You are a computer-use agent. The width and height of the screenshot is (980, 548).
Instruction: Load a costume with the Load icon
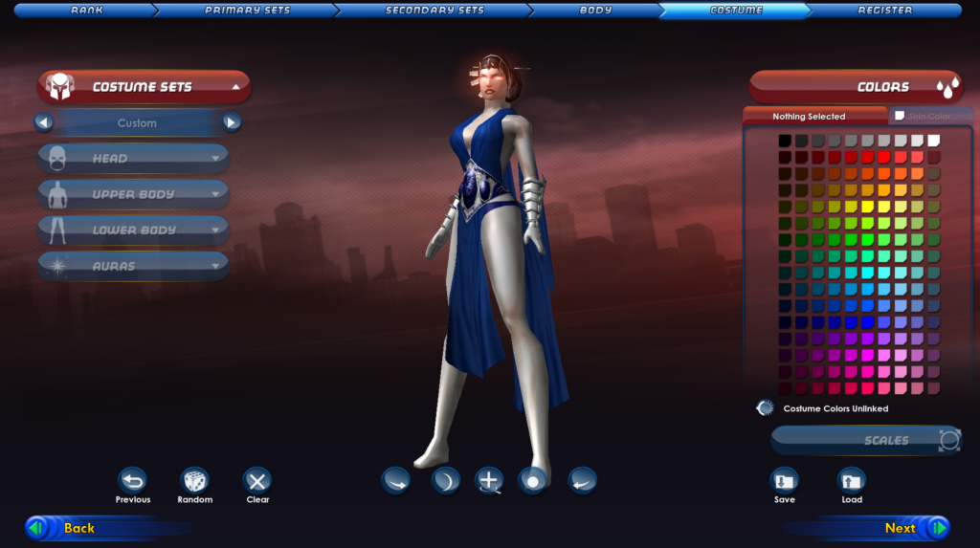point(851,480)
